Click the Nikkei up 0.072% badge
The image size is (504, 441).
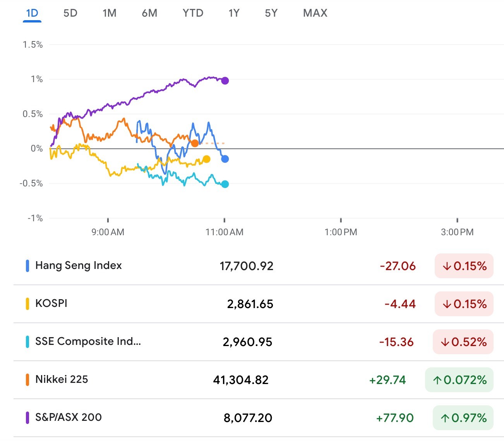coord(459,380)
